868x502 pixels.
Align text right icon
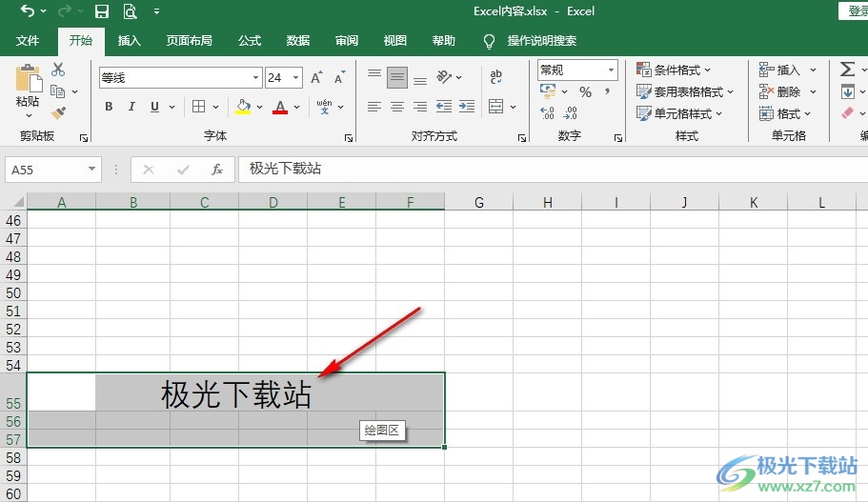[420, 107]
